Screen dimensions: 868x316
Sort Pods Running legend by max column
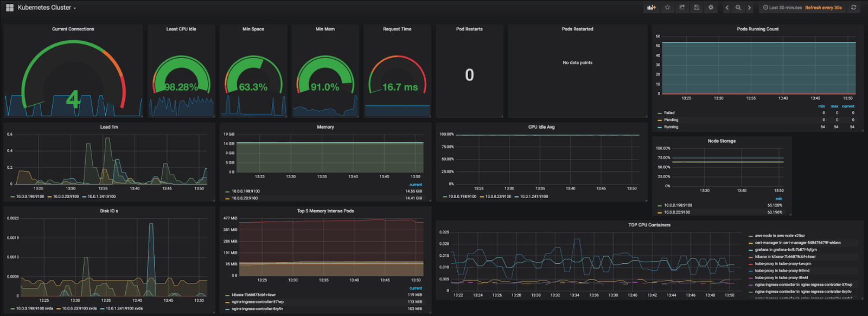pos(834,106)
